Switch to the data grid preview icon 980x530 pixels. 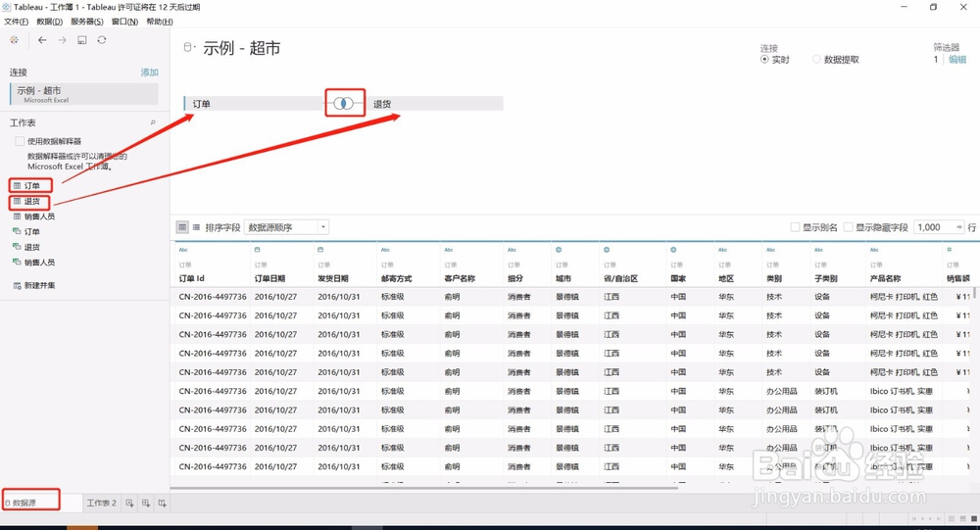(x=182, y=227)
